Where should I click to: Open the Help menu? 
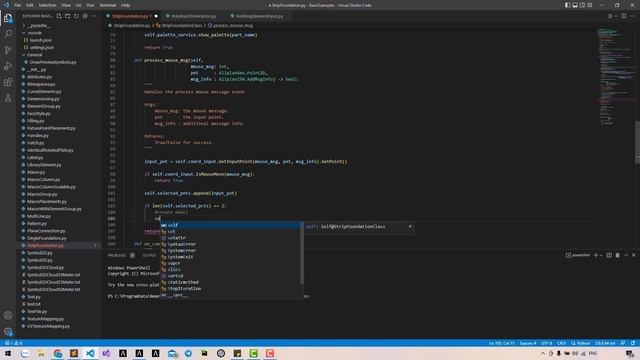pos(125,5)
